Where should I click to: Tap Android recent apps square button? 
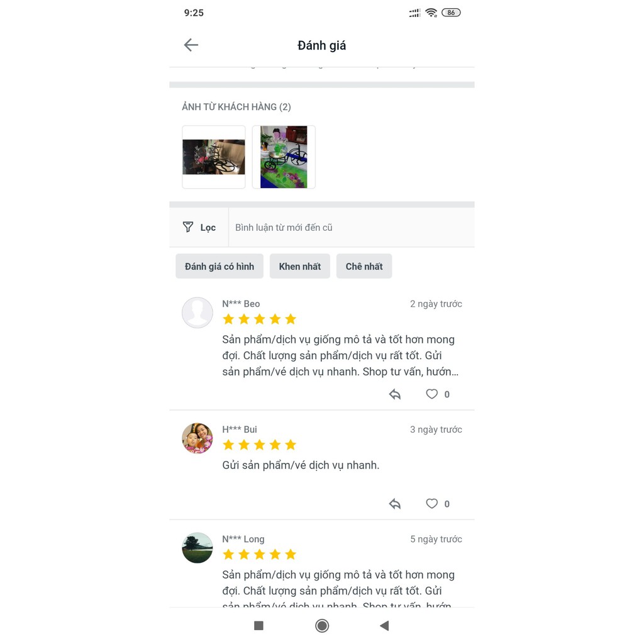point(258,626)
